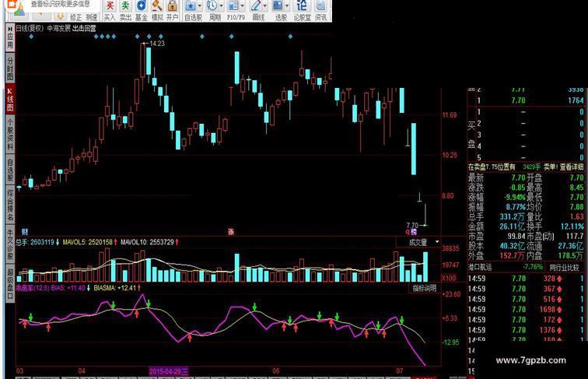
Task: Select the K线图 sidebar tab
Action: [x=10, y=100]
